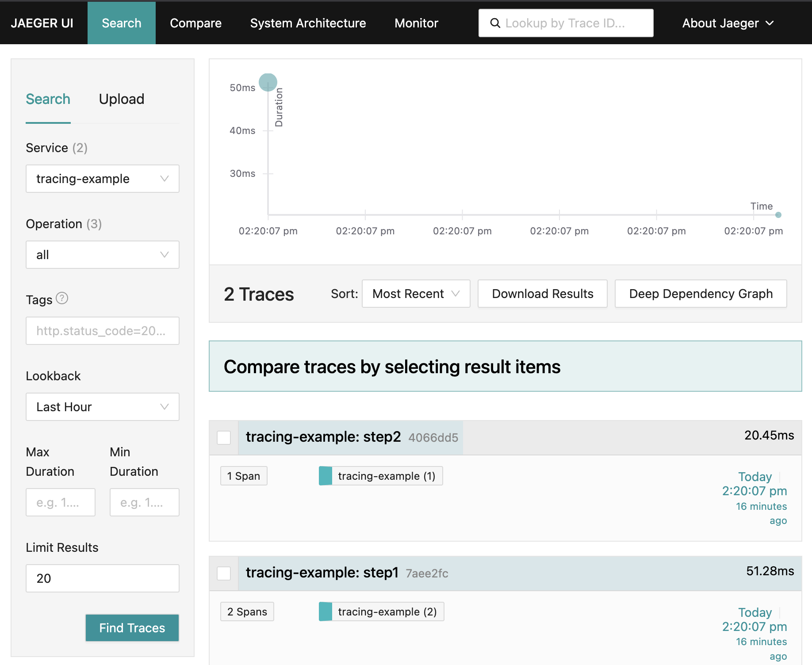Open the Deep Dependency Graph
The width and height of the screenshot is (812, 665).
point(701,294)
